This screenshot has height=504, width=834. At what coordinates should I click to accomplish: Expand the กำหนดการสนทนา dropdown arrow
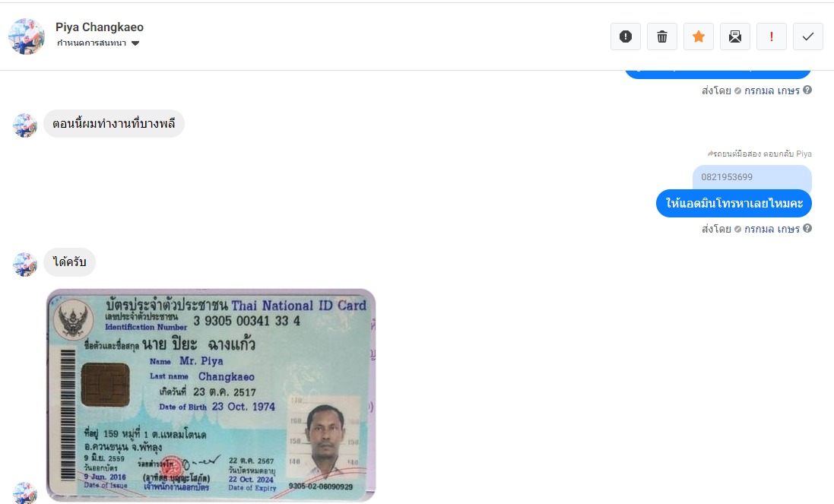[135, 43]
